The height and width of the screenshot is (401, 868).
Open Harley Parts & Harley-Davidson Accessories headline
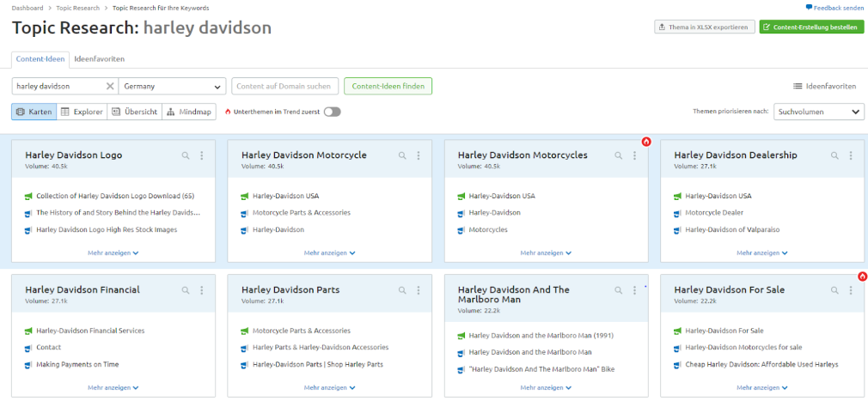321,348
